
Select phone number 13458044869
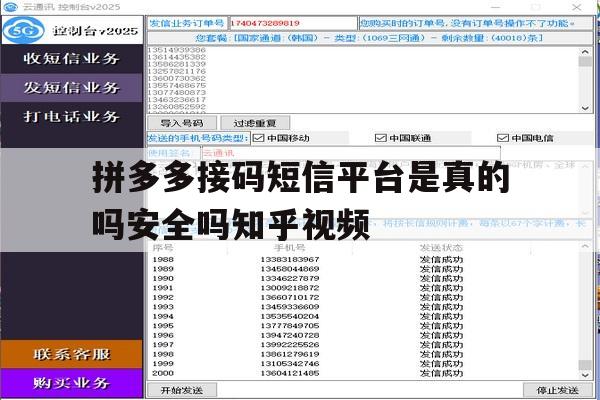[290, 269]
